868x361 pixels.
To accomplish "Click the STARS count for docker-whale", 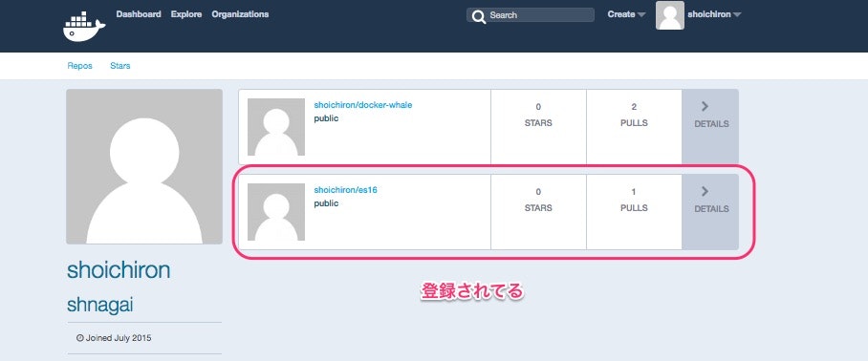I will coord(538,107).
